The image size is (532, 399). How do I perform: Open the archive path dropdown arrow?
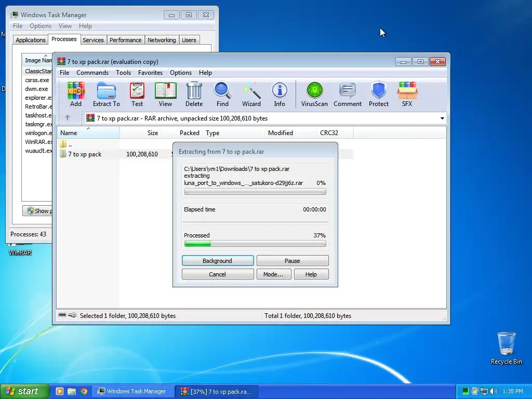442,118
